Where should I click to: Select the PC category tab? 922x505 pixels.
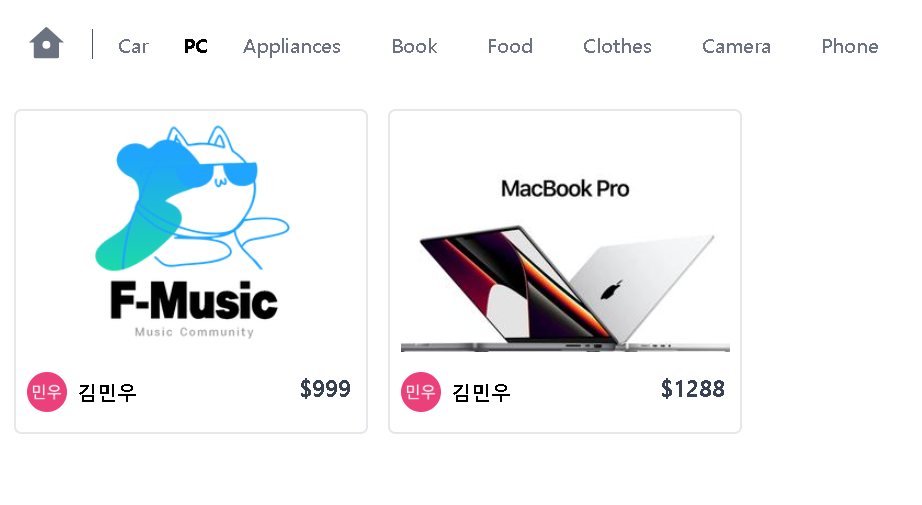point(196,46)
